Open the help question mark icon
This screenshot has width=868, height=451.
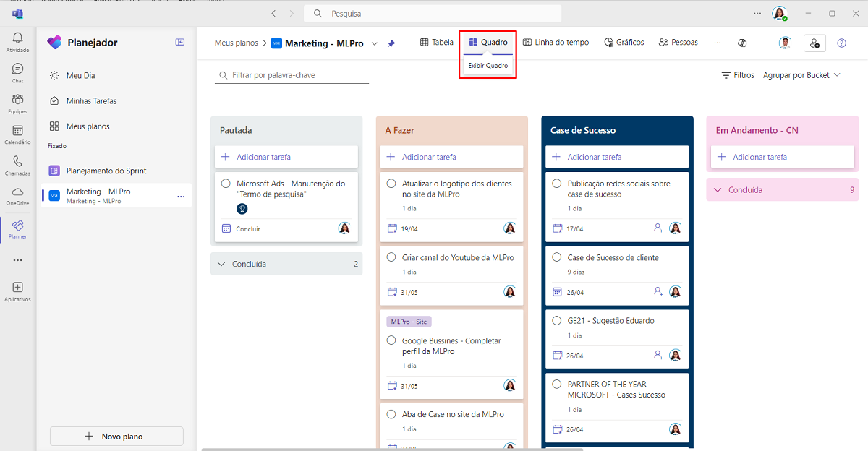click(x=841, y=43)
